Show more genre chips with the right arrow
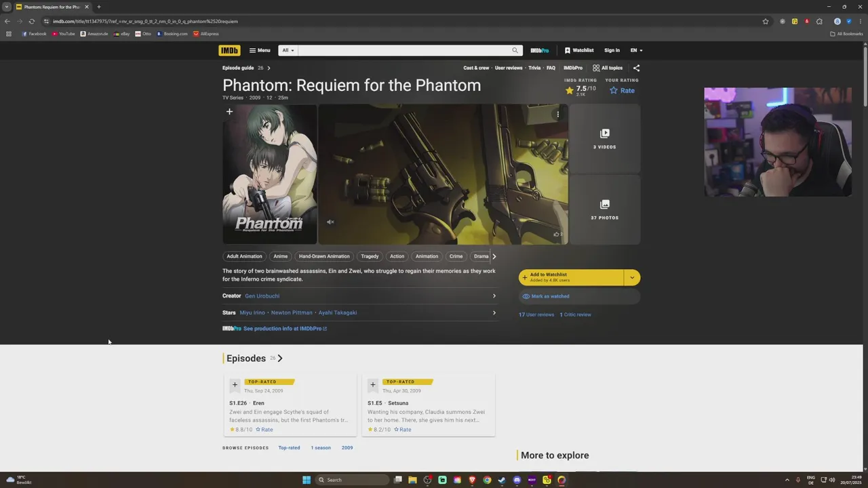The image size is (868, 488). click(494, 256)
